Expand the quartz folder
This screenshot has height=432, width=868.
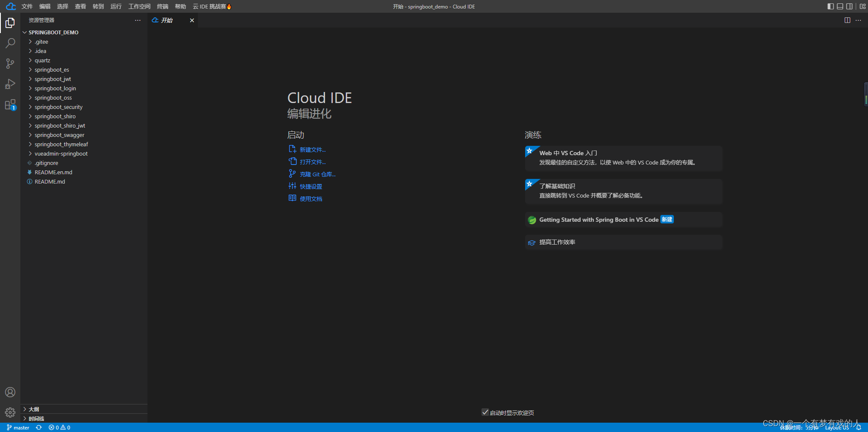[x=84, y=60]
